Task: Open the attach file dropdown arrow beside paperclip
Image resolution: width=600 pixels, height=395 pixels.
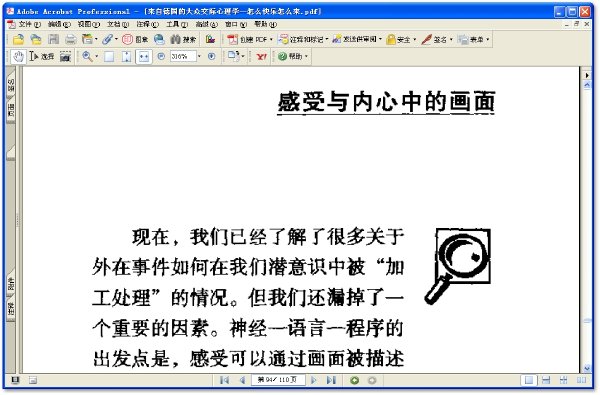Action: [x=116, y=39]
